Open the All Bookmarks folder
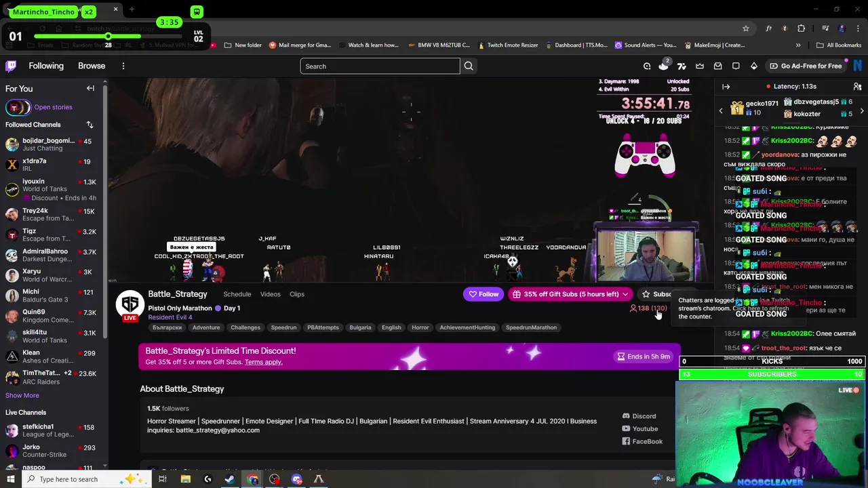Image resolution: width=868 pixels, height=488 pixels. [x=839, y=45]
